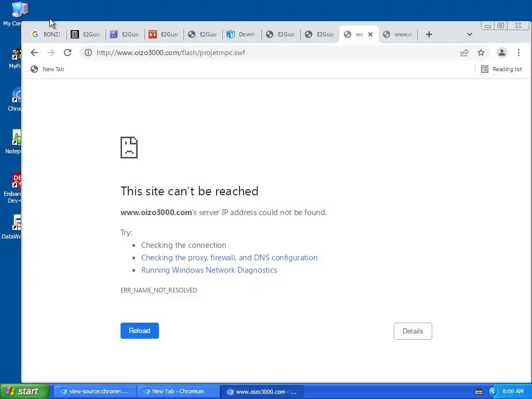Switch to the inactive www.o tab

[397, 34]
